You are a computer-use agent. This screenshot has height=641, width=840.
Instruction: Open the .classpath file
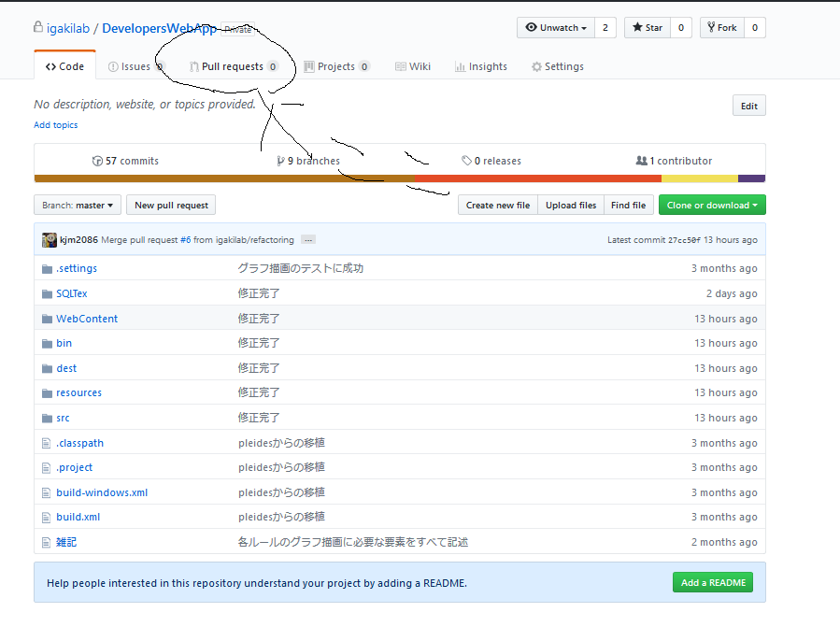pyautogui.click(x=79, y=443)
